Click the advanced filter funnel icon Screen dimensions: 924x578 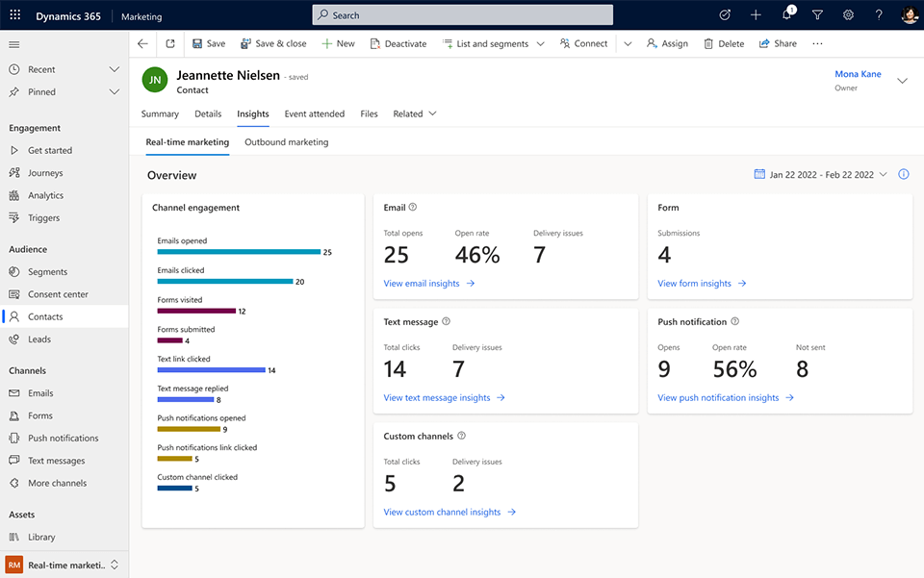pos(817,15)
